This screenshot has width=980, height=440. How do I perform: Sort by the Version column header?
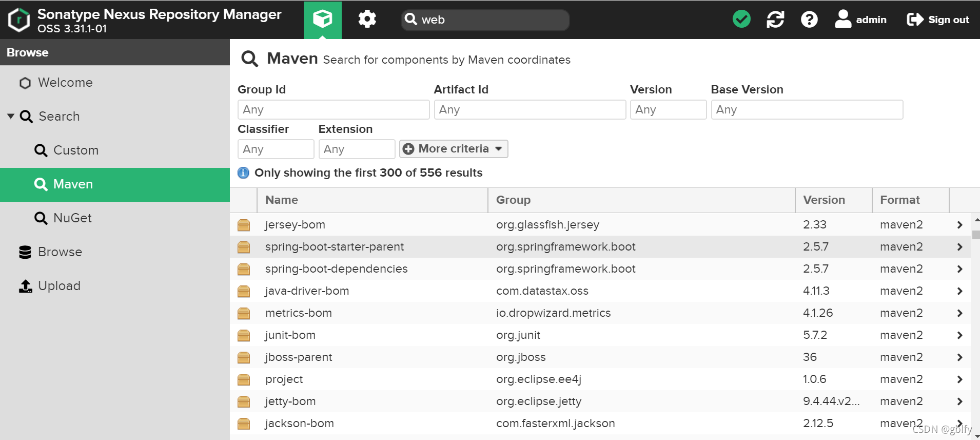[834, 200]
